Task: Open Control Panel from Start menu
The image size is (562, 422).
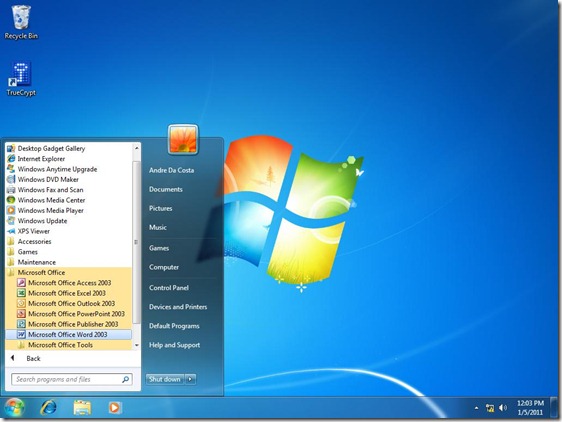Action: pyautogui.click(x=169, y=288)
